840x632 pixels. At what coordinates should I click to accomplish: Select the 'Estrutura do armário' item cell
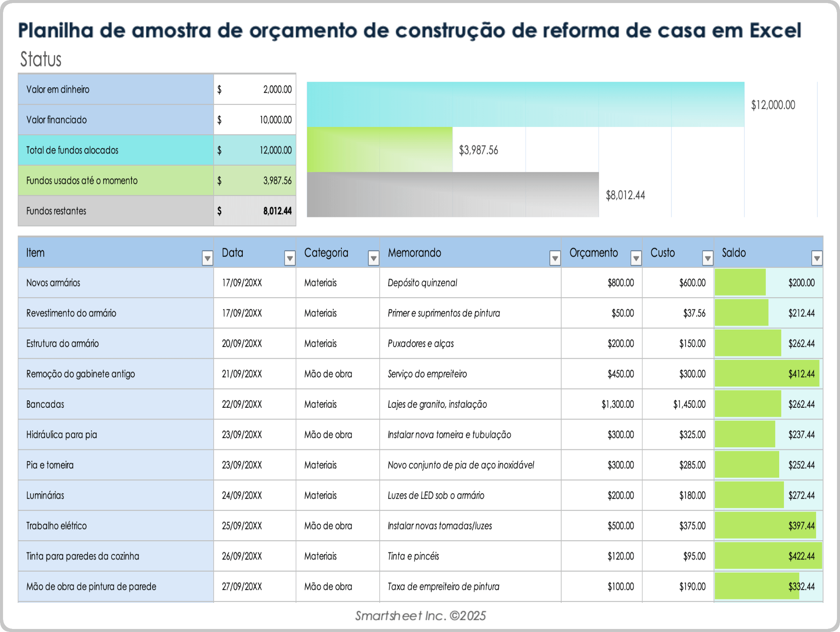(116, 344)
